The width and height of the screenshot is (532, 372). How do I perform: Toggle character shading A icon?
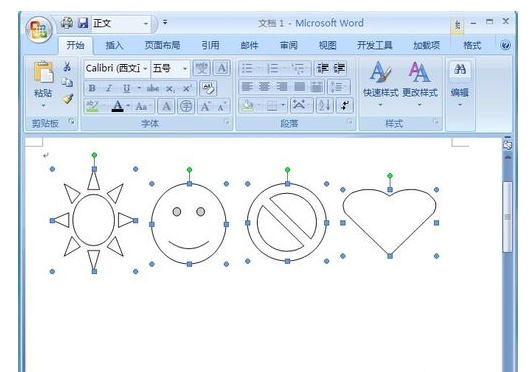pos(166,106)
